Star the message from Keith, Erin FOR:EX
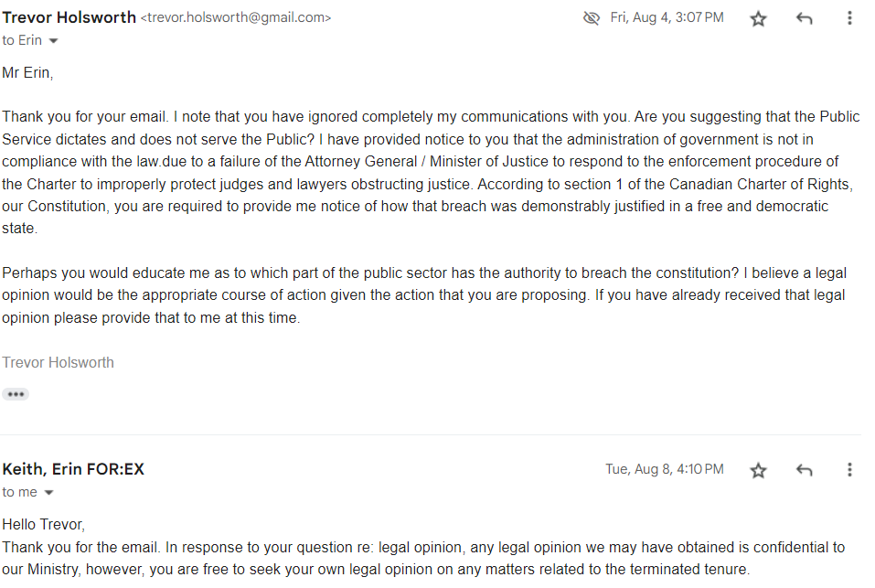The width and height of the screenshot is (875, 588). (x=758, y=470)
